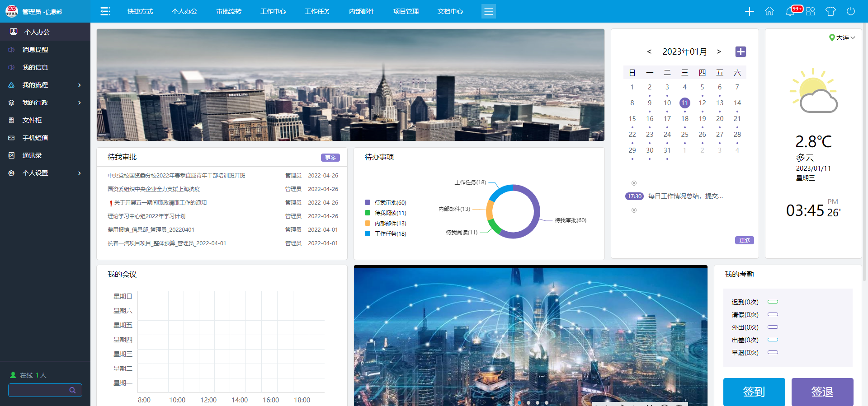The width and height of the screenshot is (868, 406).
Task: Open the 项目管理 top menu
Action: [406, 11]
